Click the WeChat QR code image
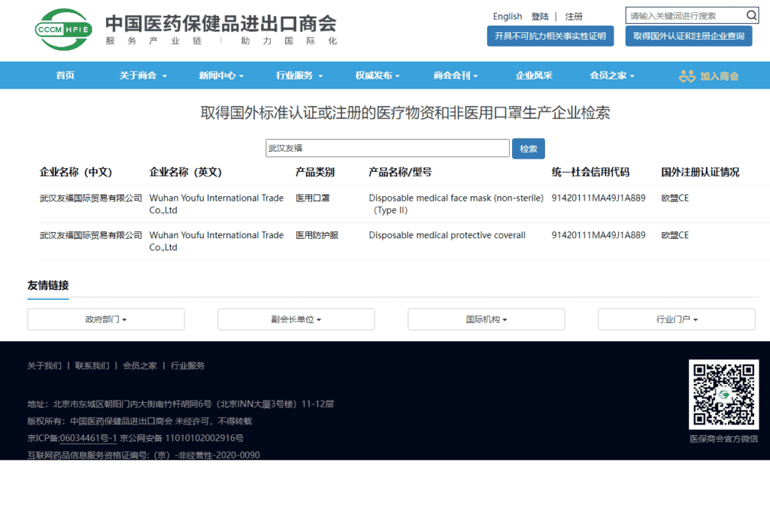This screenshot has height=532, width=770. pos(723,394)
